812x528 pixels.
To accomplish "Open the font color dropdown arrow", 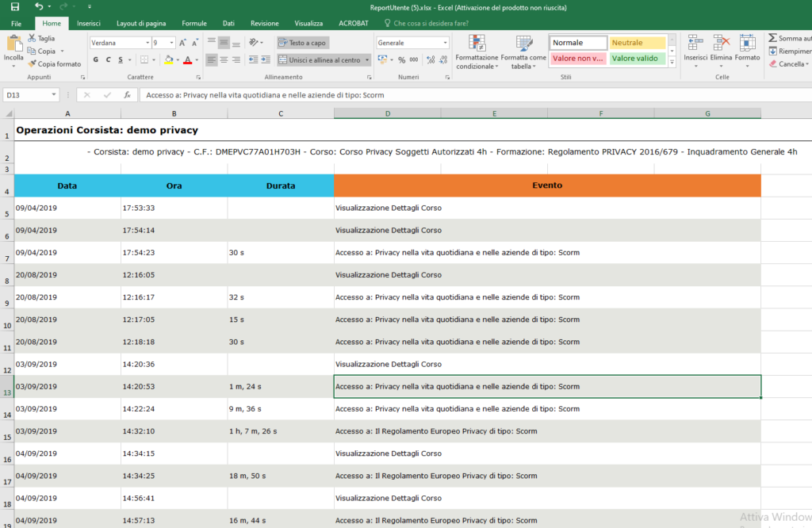I will point(197,60).
